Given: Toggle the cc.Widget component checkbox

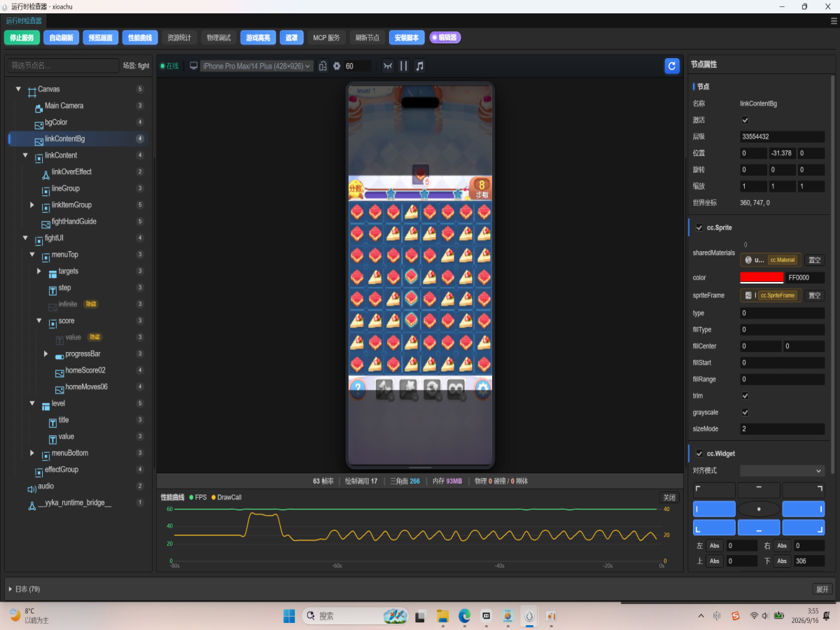Looking at the screenshot, I should pos(699,454).
